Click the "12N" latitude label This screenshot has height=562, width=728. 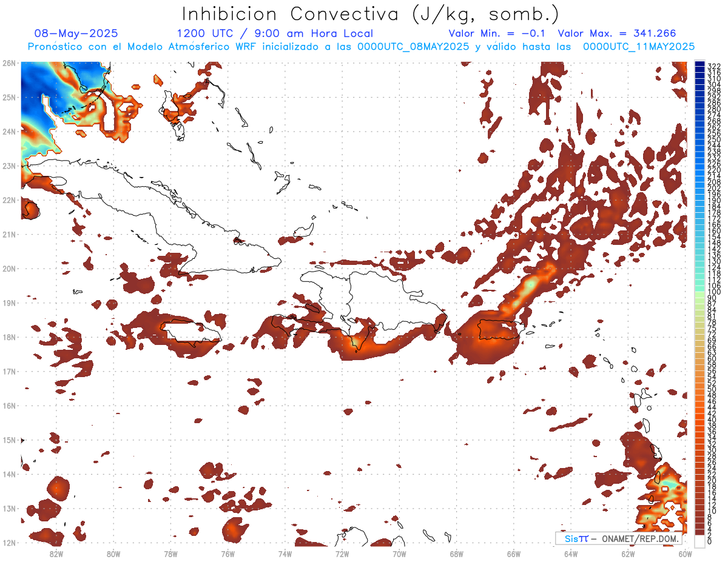point(9,543)
